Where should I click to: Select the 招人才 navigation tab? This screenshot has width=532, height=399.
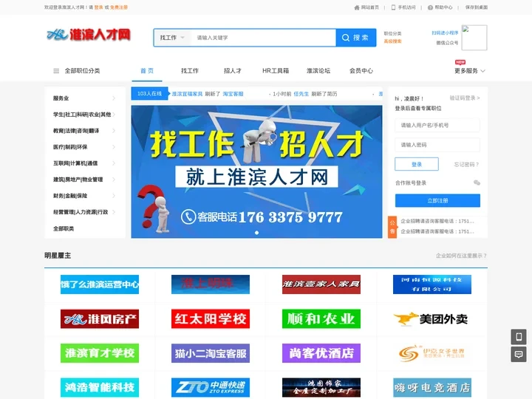pyautogui.click(x=233, y=71)
